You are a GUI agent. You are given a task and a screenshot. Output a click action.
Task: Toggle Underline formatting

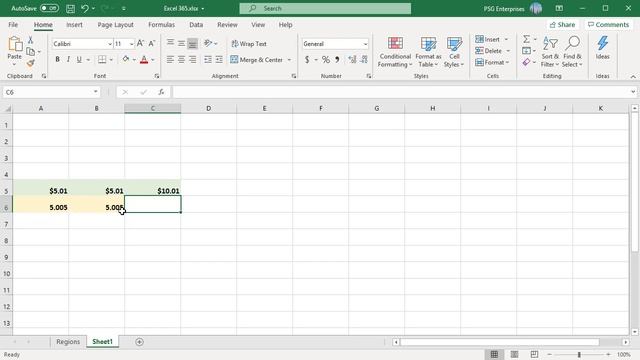79,60
